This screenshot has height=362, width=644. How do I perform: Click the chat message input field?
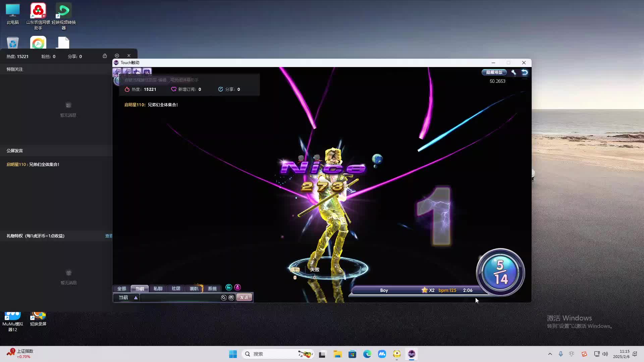(179, 298)
